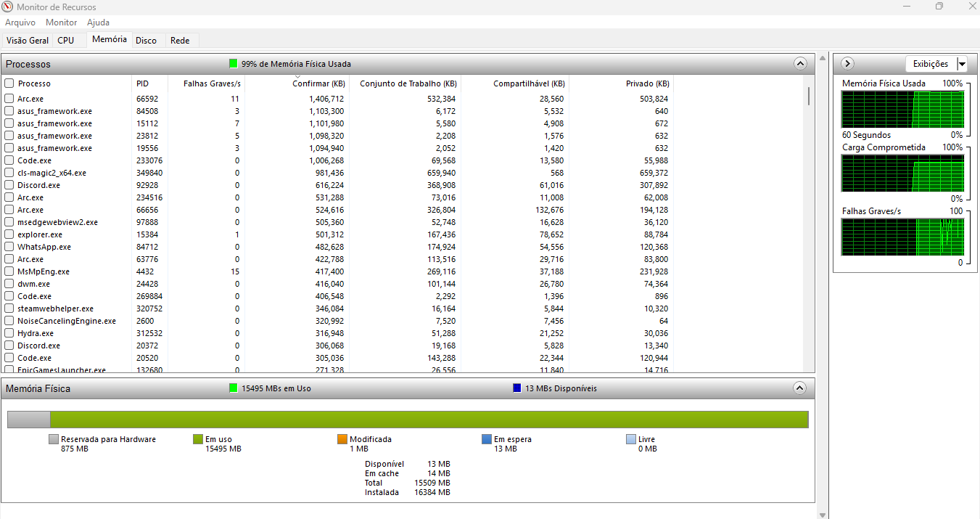The height and width of the screenshot is (519, 980).
Task: Click the gray Reservada para Hardware swatch
Action: click(x=54, y=439)
